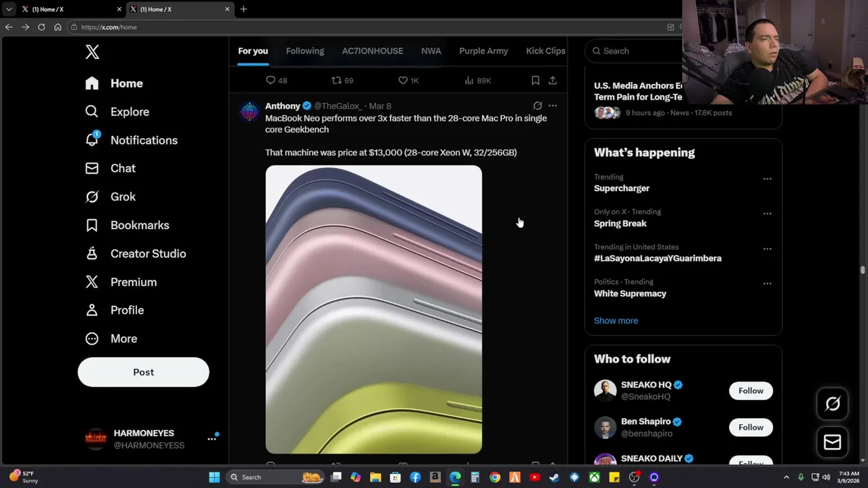
Task: Open options for White Supremacy trend
Action: click(767, 283)
